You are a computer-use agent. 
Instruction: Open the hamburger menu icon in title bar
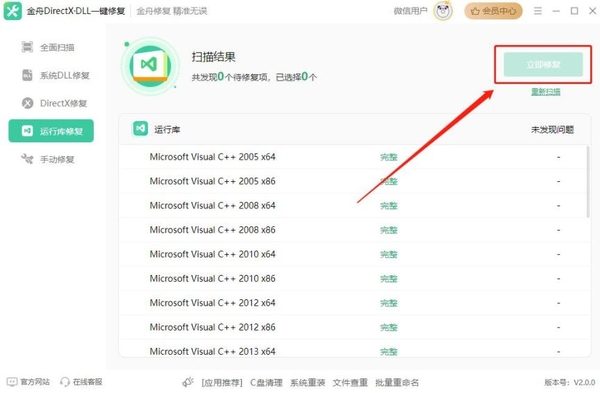(x=538, y=11)
